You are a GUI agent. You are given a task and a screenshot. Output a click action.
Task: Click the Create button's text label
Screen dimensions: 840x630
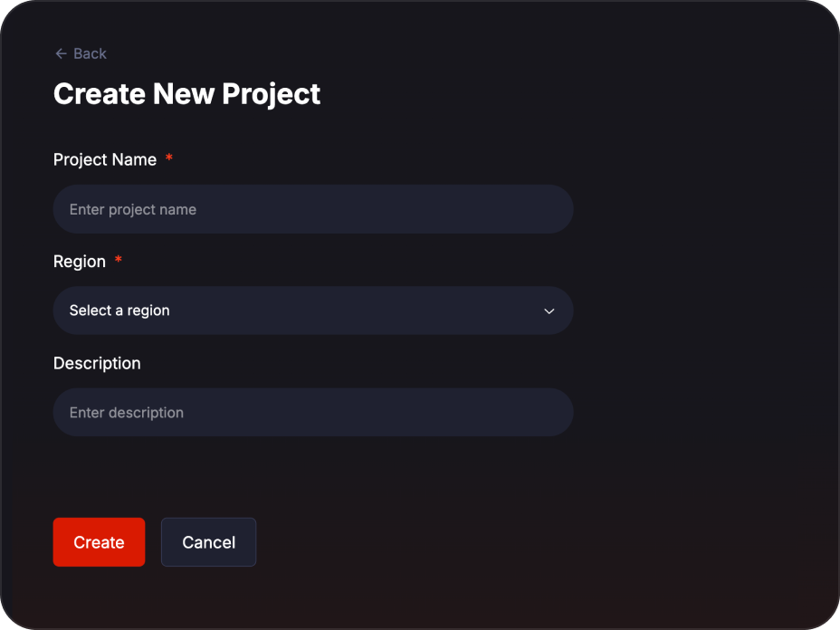point(99,542)
